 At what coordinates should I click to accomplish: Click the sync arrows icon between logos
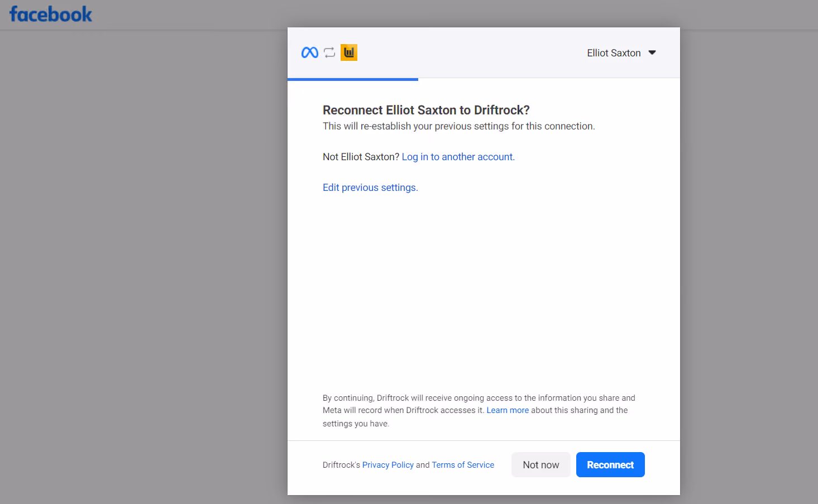[329, 52]
